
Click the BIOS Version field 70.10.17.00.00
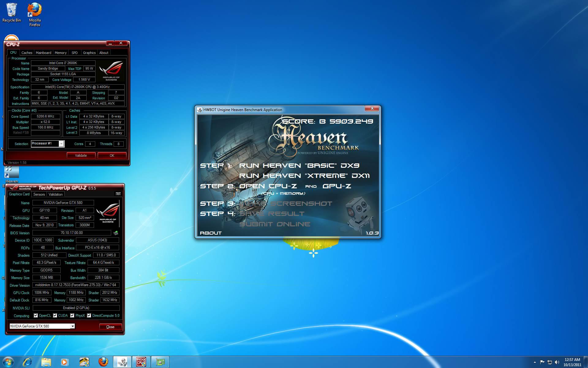(72, 233)
